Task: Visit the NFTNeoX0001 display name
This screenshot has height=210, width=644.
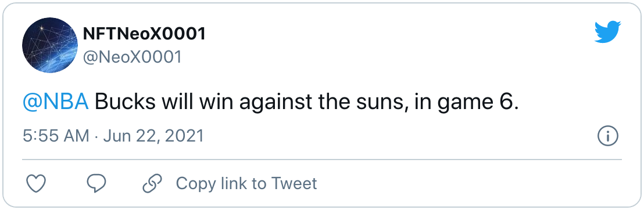Action: click(x=144, y=34)
